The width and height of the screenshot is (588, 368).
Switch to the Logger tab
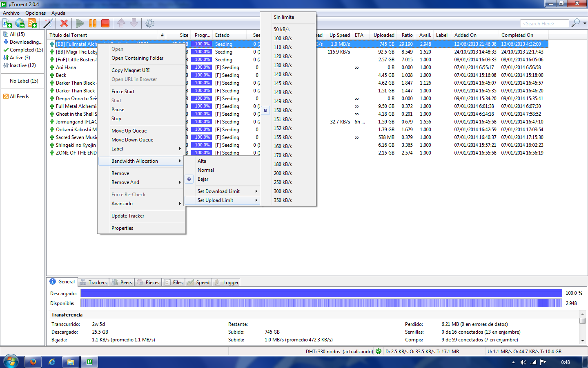227,283
